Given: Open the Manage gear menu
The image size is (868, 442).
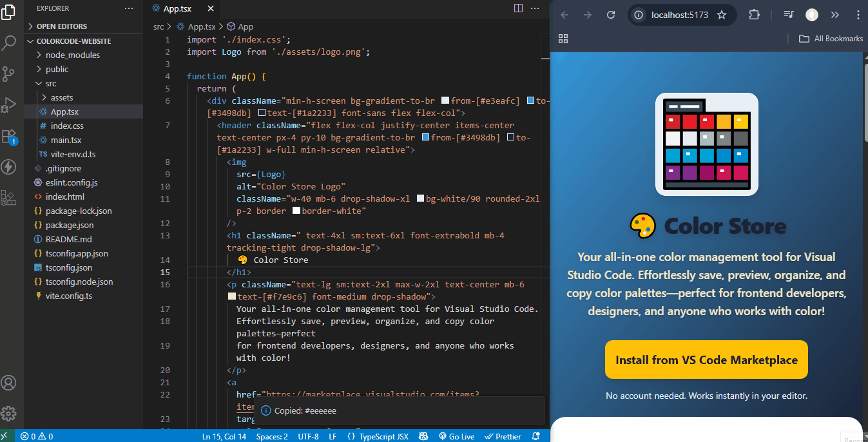Looking at the screenshot, I should pyautogui.click(x=8, y=414).
